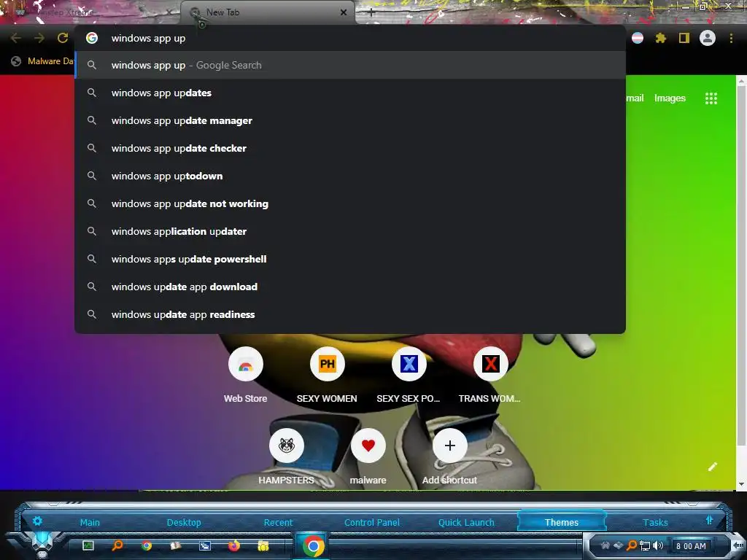Open the Images link
The width and height of the screenshot is (747, 560).
pyautogui.click(x=670, y=98)
